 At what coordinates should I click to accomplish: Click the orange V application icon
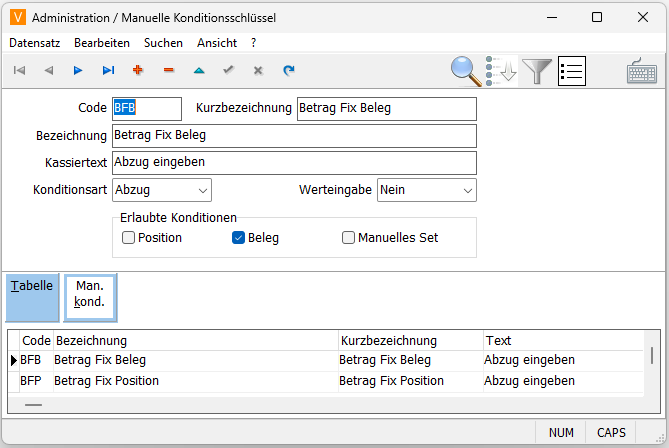pyautogui.click(x=17, y=17)
